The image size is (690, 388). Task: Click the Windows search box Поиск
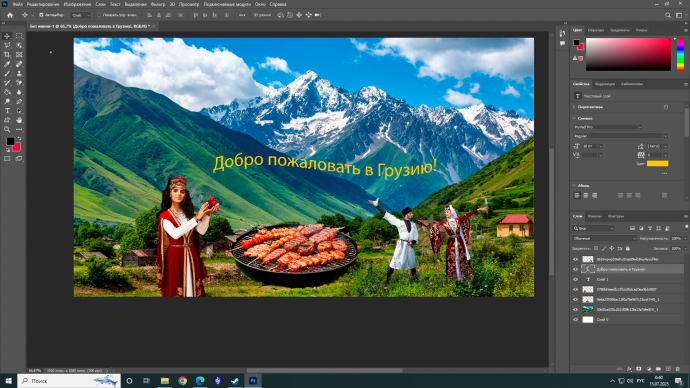coord(69,381)
